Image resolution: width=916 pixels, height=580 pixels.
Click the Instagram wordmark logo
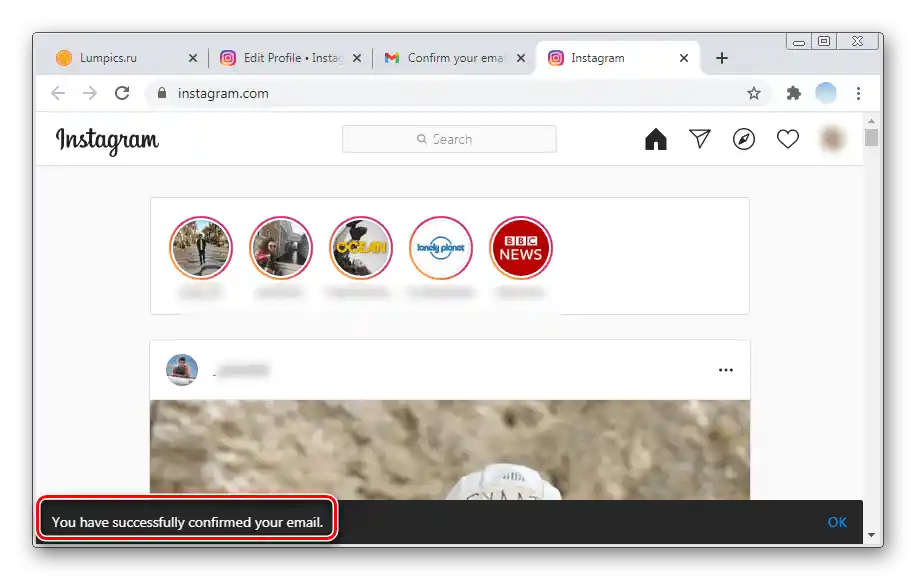point(107,141)
